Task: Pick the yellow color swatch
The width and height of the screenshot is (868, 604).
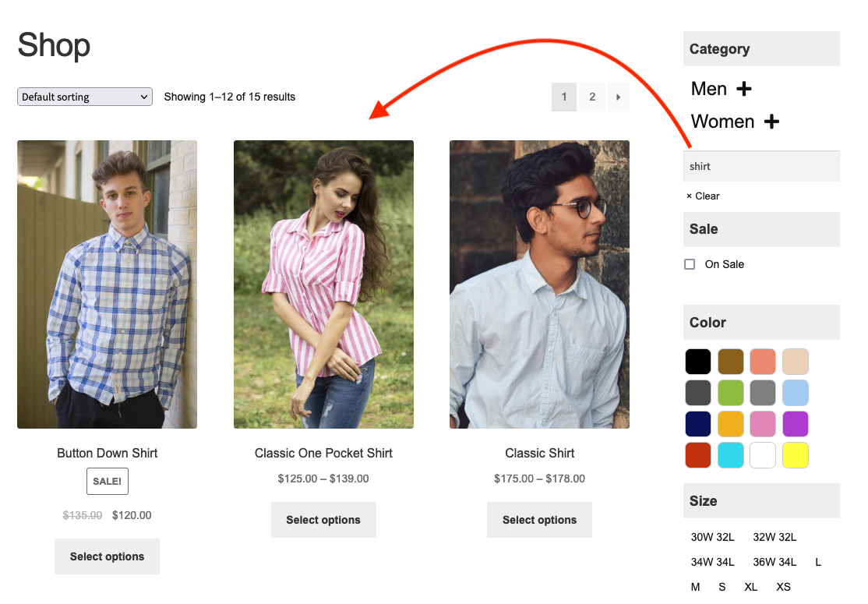Action: [x=796, y=455]
